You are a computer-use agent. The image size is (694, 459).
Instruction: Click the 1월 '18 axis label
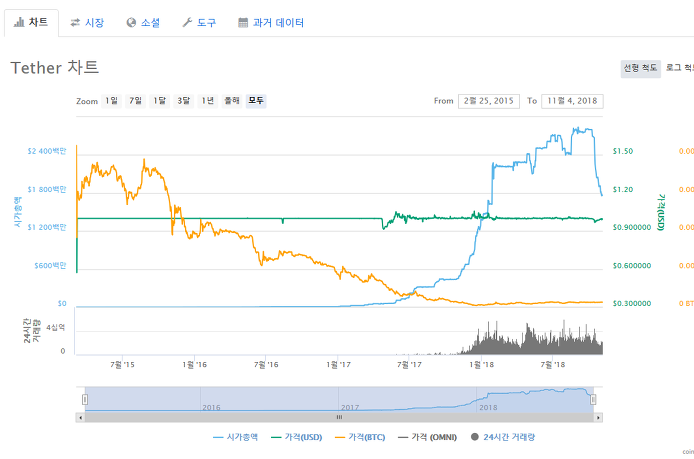click(x=482, y=365)
